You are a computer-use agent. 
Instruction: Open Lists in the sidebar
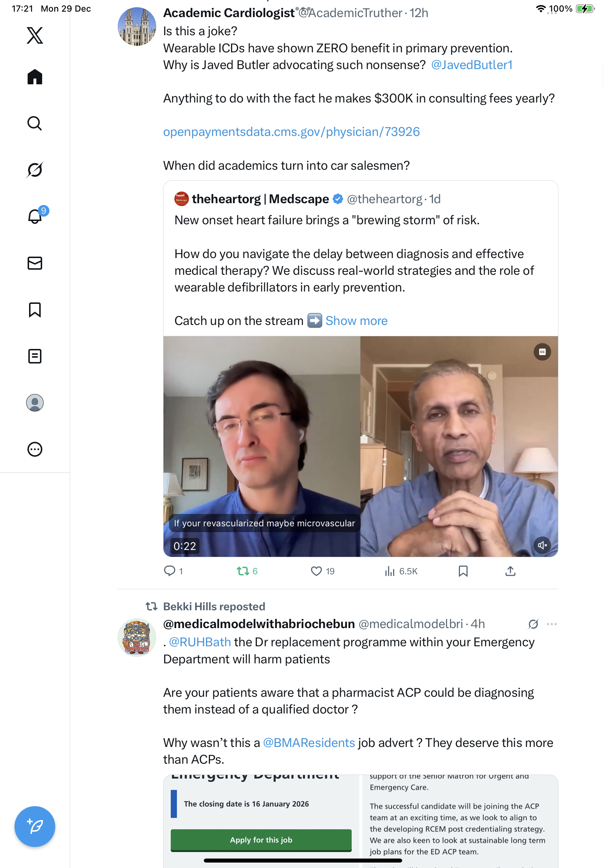point(35,356)
